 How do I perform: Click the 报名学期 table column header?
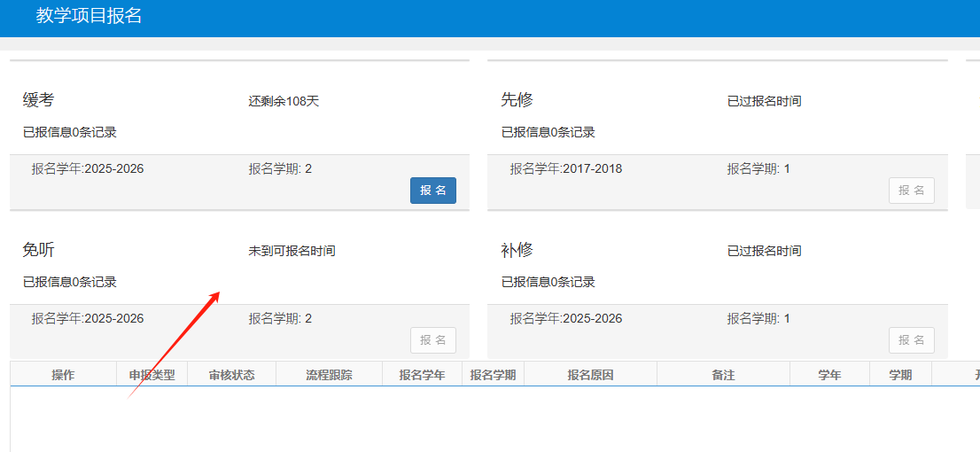tap(493, 375)
